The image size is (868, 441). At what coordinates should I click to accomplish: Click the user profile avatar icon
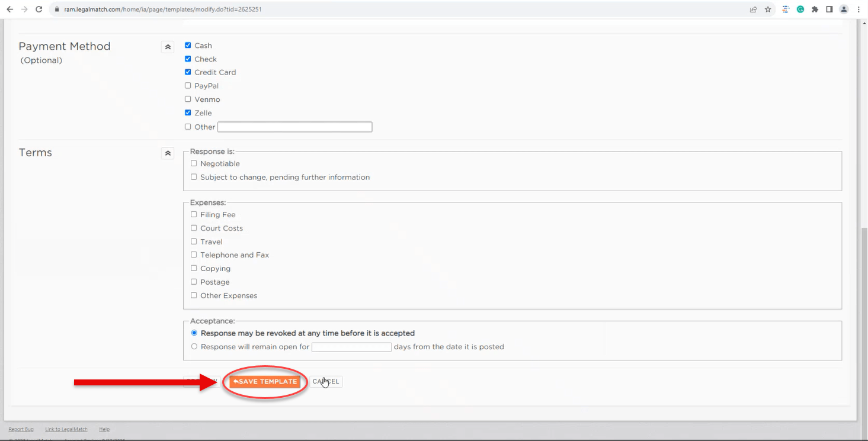844,9
